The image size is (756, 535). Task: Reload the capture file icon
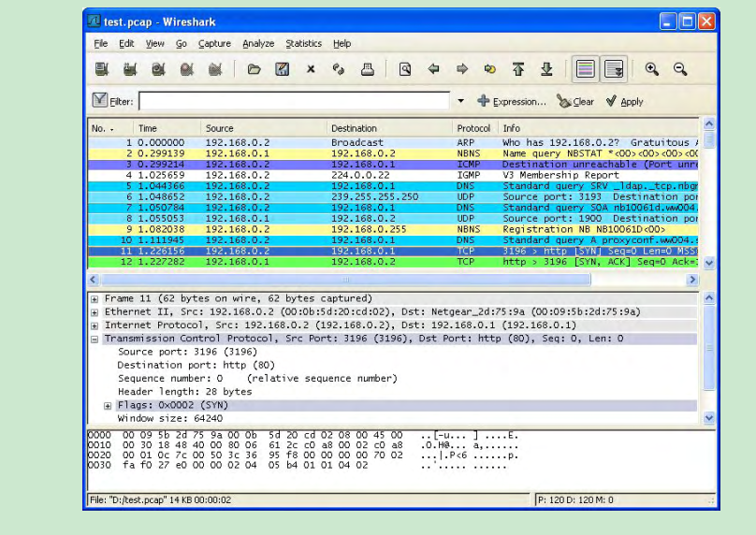tap(337, 69)
